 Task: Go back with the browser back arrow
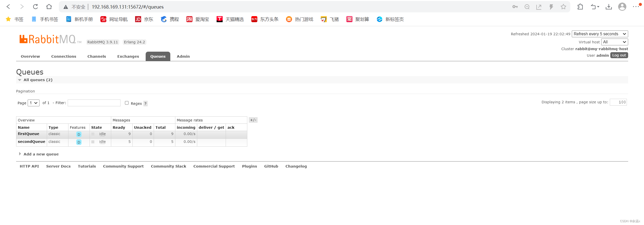8,7
